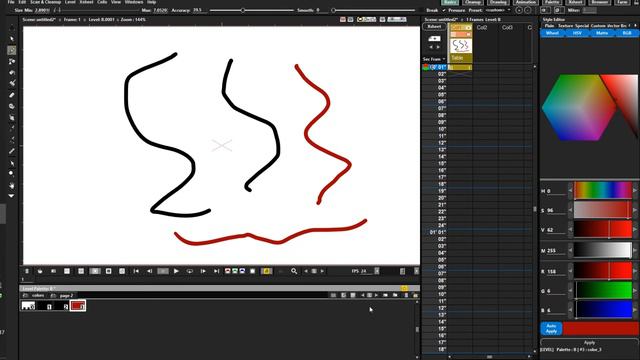640x360 pixels.
Task: Select the Col2 column header
Action: 482,27
